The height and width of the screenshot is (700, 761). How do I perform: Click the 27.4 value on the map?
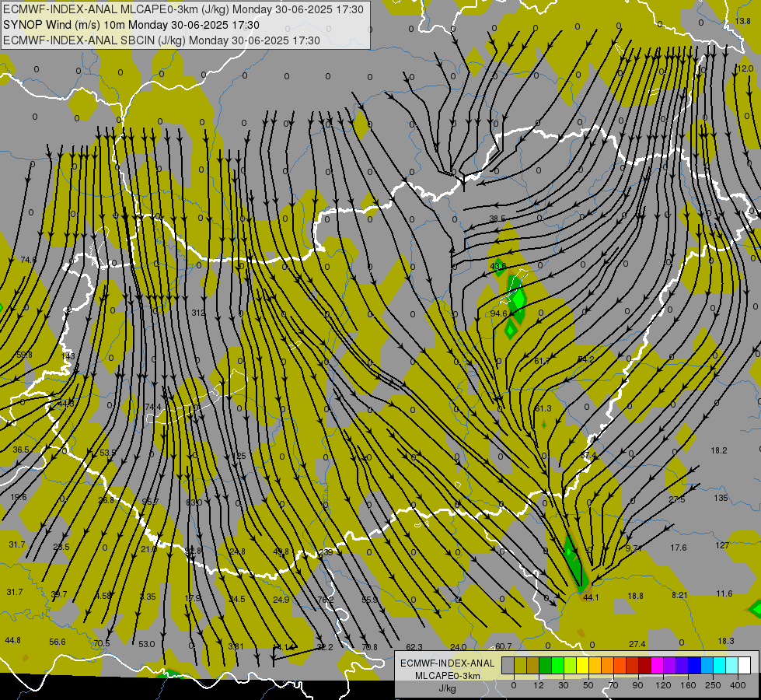[637, 644]
